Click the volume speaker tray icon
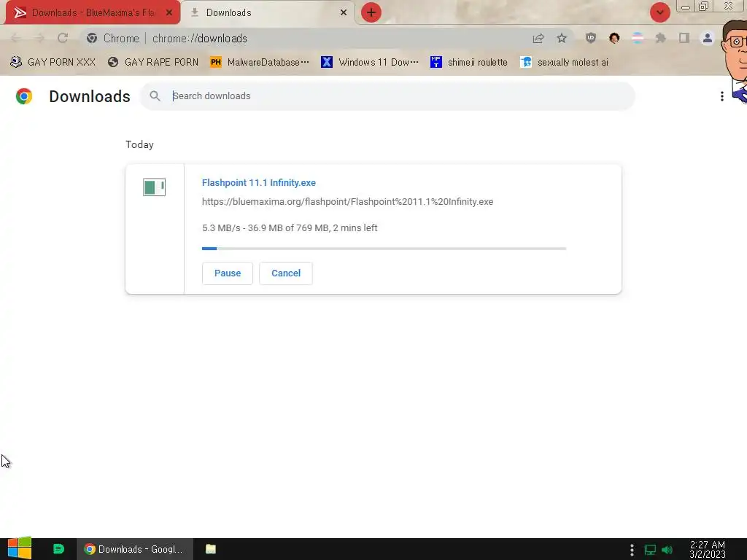The image size is (747, 560). click(x=667, y=550)
